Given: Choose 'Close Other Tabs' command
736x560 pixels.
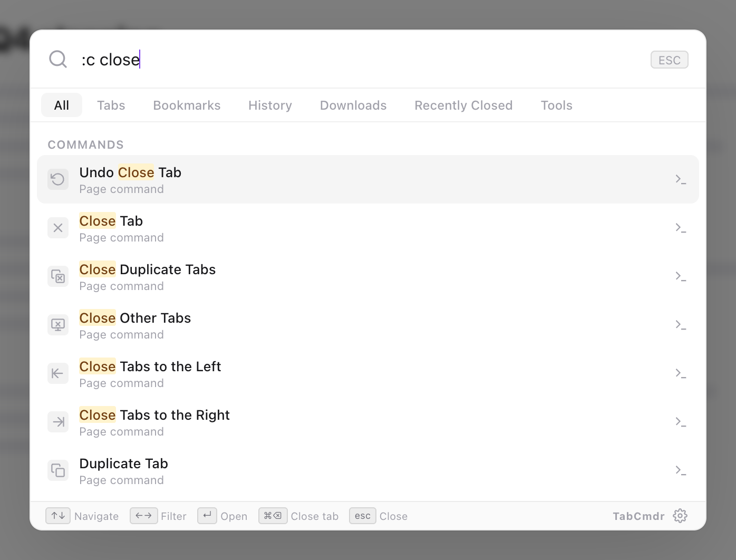Looking at the screenshot, I should click(x=368, y=325).
